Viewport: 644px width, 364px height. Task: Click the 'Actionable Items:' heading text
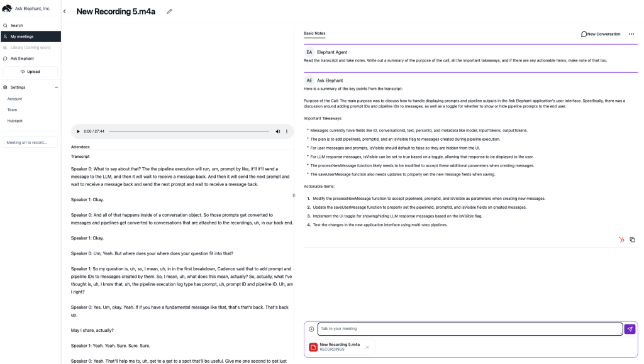coord(319,187)
